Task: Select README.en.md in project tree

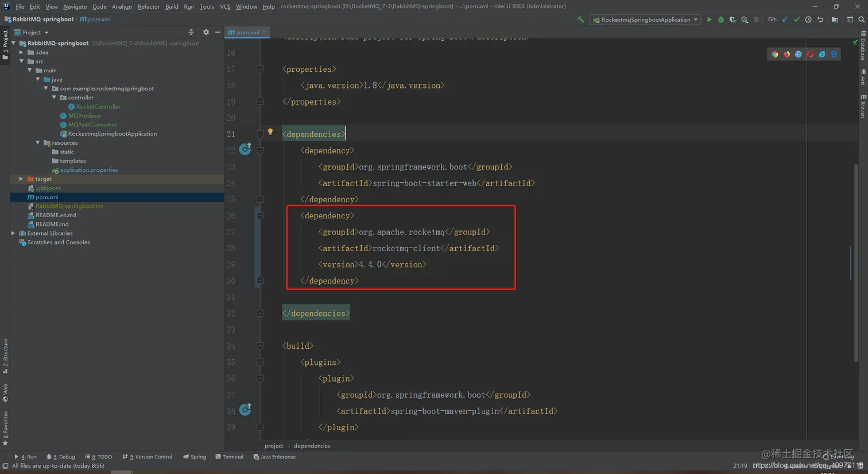Action: tap(52, 215)
